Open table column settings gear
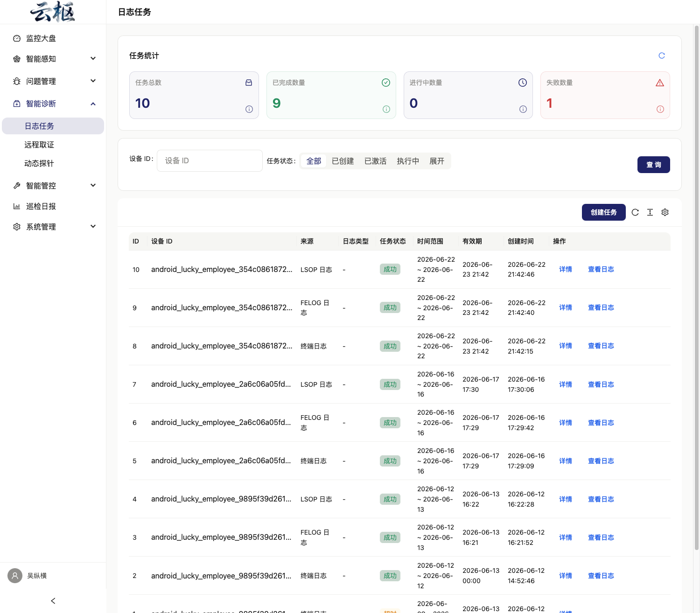Image resolution: width=700 pixels, height=613 pixels. (x=665, y=212)
